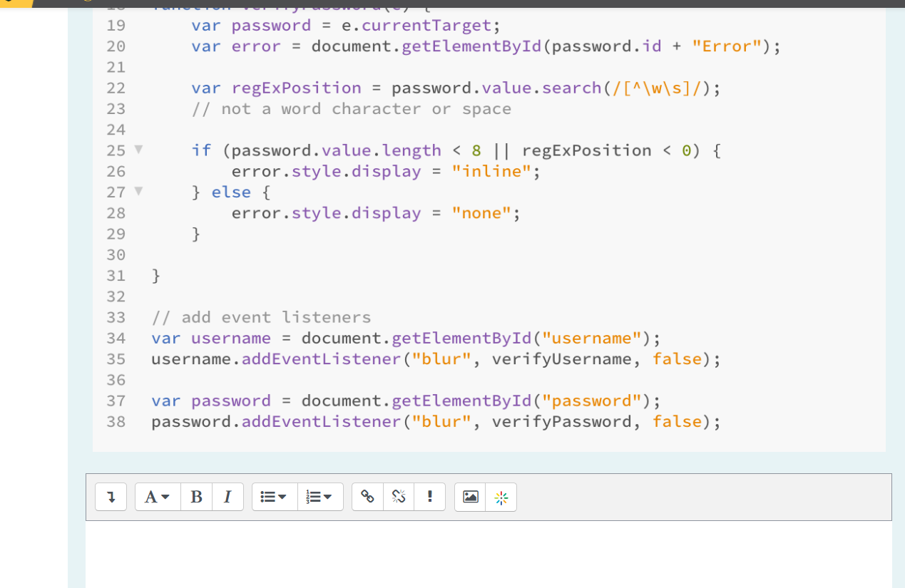The width and height of the screenshot is (905, 588).
Task: Click "verifyUsername" on line 35
Action: 562,359
